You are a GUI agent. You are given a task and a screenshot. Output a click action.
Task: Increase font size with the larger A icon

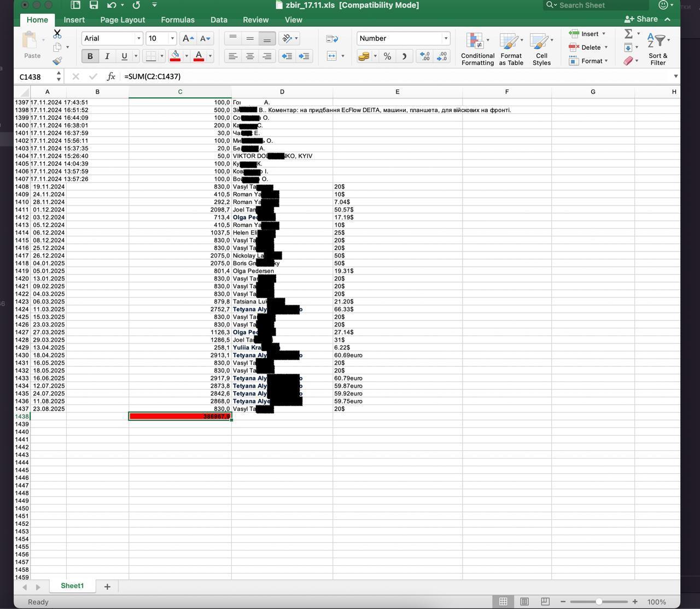point(188,38)
